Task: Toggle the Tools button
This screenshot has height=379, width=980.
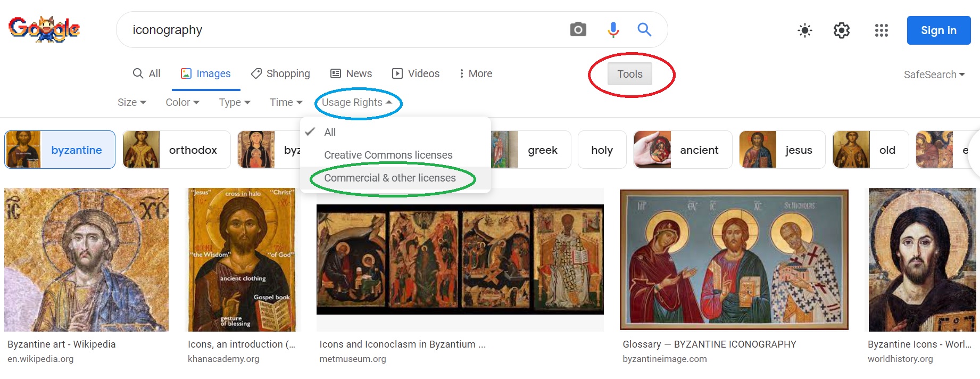Action: tap(629, 74)
